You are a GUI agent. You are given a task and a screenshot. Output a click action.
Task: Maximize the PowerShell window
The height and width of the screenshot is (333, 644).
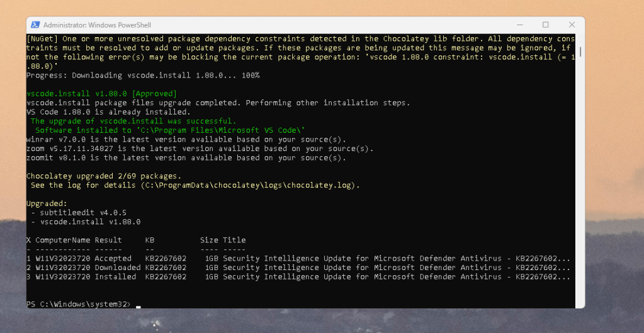tap(545, 25)
